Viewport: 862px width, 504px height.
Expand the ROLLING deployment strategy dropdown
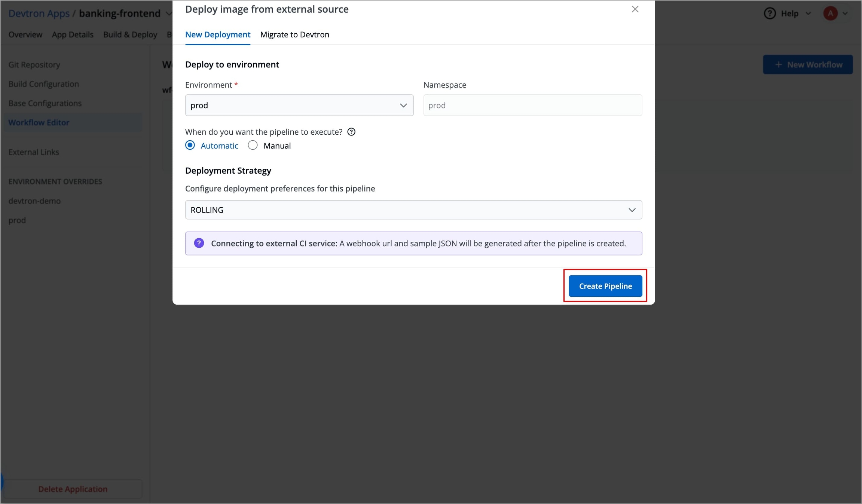click(413, 210)
